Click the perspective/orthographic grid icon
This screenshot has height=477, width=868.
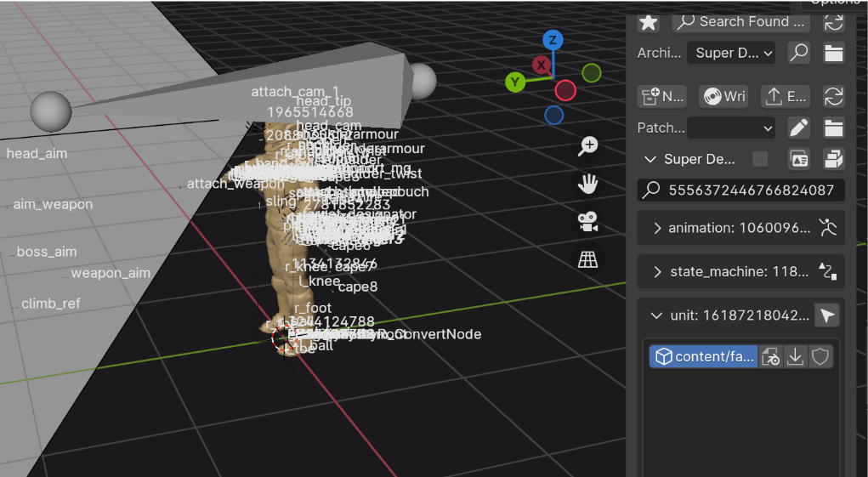tap(588, 259)
